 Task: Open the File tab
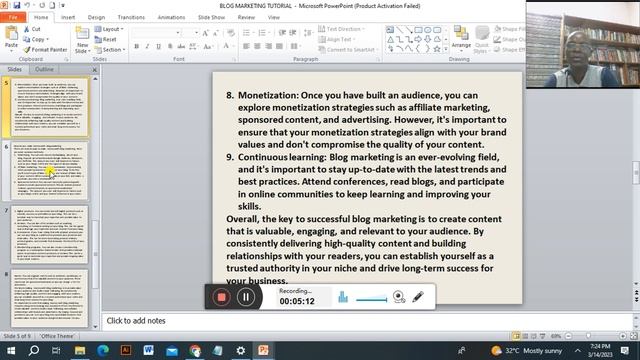pos(13,17)
